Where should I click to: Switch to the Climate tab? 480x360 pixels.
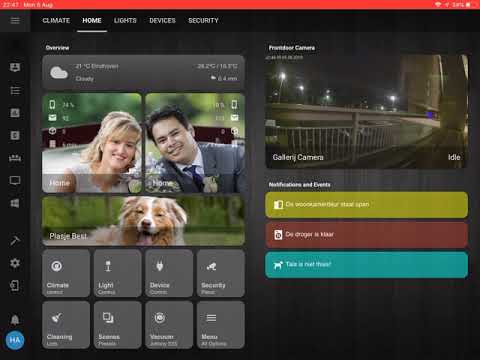(x=56, y=21)
